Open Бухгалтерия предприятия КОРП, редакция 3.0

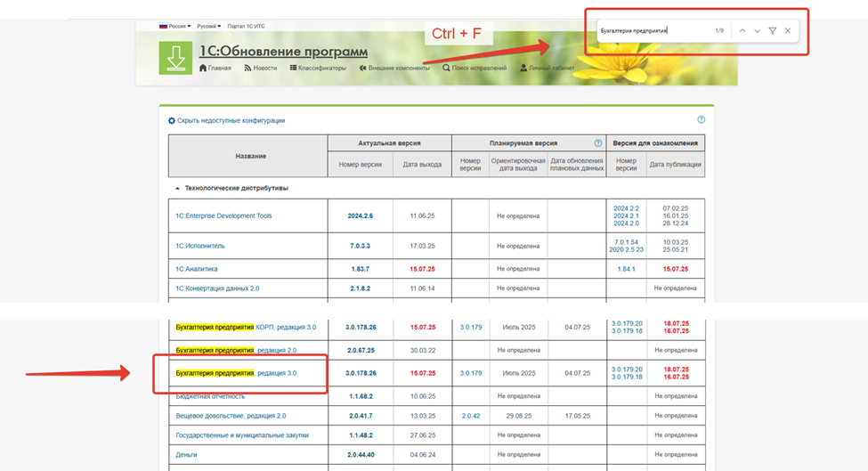click(x=246, y=327)
